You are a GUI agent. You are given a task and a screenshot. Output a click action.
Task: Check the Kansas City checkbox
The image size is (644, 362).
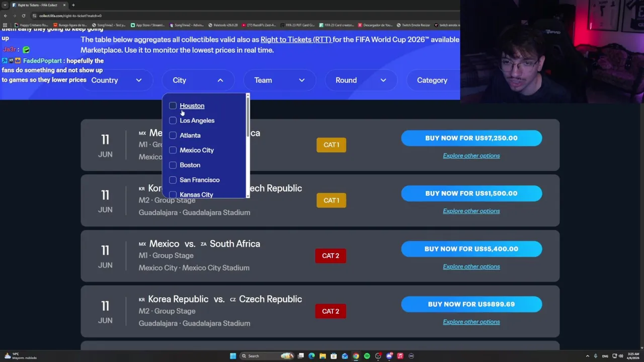(x=173, y=195)
